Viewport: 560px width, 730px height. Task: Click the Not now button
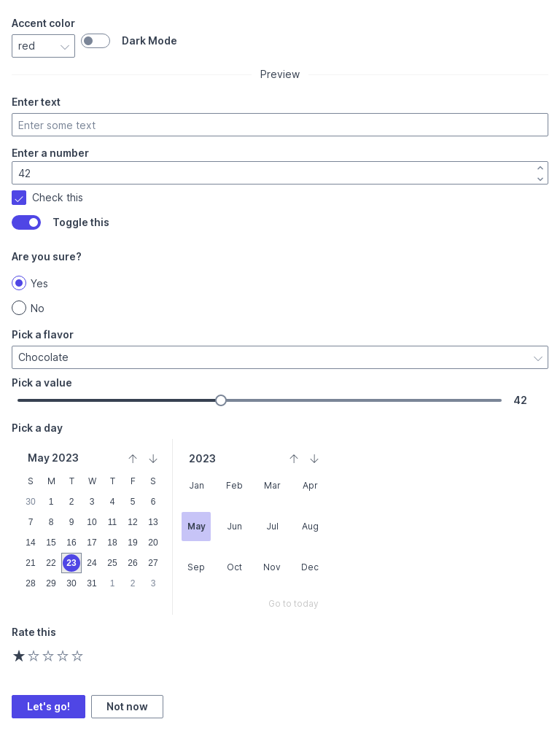click(x=127, y=707)
